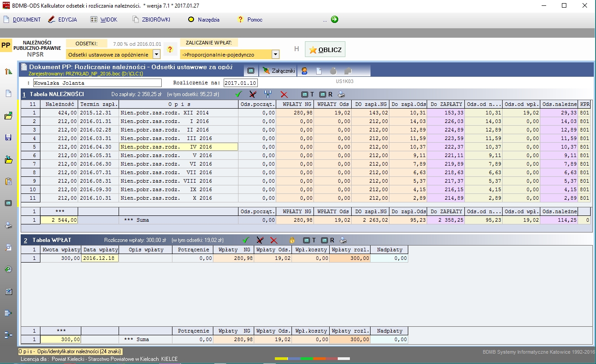Click the sort ascending icon in left sidebar
The width and height of the screenshot is (596, 364).
pos(8,71)
